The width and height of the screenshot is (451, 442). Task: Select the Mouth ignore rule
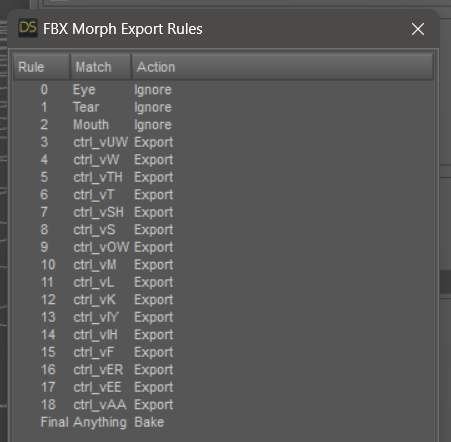224,125
